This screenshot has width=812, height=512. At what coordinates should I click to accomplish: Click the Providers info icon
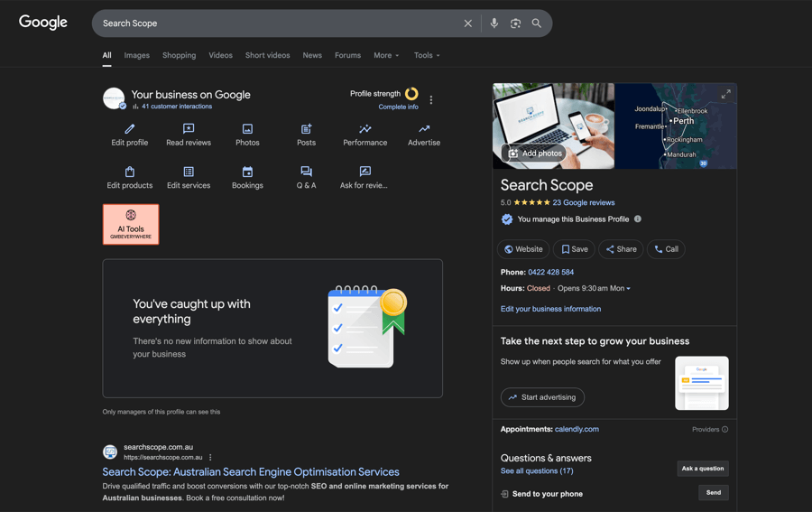tap(725, 429)
